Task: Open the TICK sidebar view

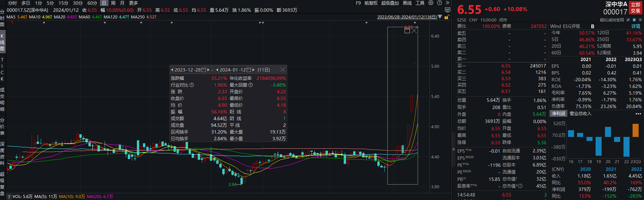Action: [2, 69]
